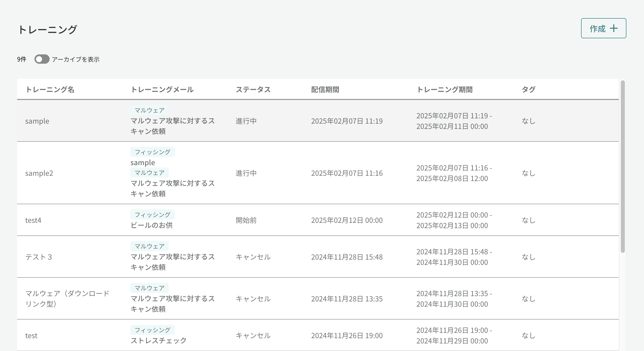Click the delivery date 2025年02月12日 00:00
Viewport: 644px width, 351px height.
[347, 220]
